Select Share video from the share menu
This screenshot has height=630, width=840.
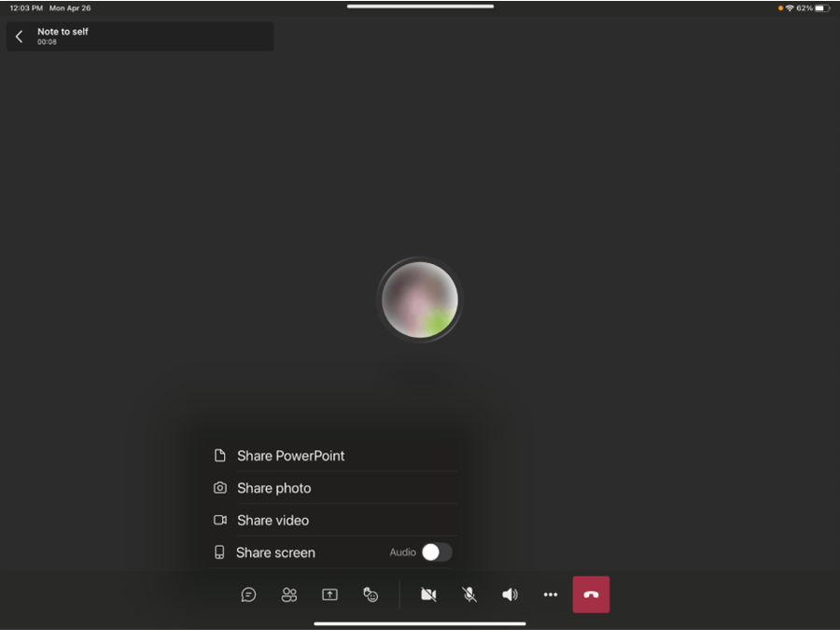(273, 521)
